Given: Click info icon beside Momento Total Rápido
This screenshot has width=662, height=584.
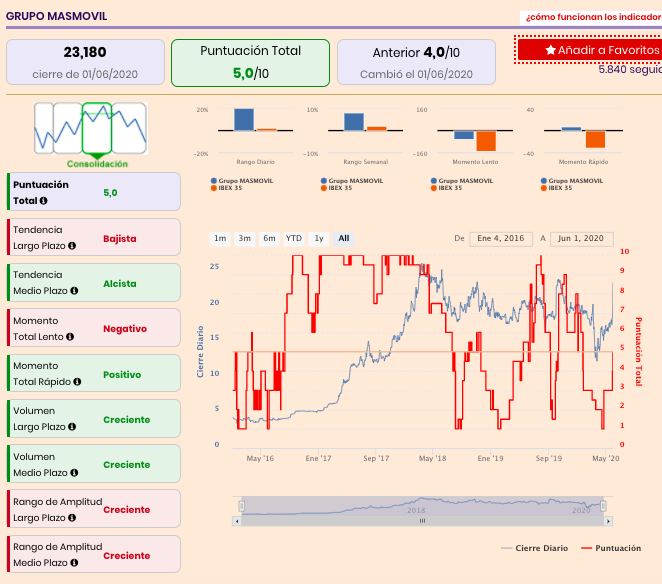Looking at the screenshot, I should [77, 382].
